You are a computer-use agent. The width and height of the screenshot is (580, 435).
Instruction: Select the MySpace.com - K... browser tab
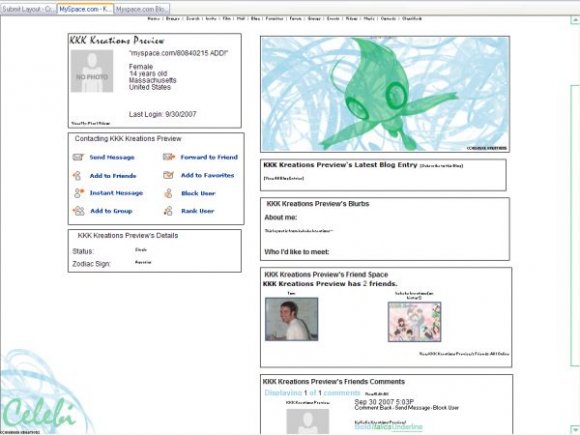pos(85,9)
